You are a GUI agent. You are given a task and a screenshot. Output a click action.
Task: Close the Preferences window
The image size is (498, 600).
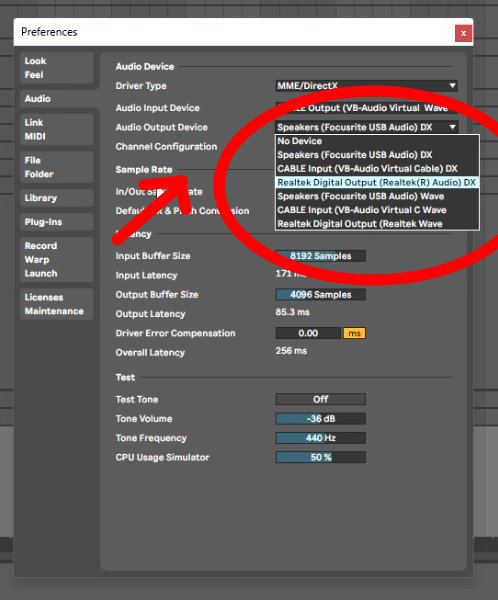tap(463, 33)
